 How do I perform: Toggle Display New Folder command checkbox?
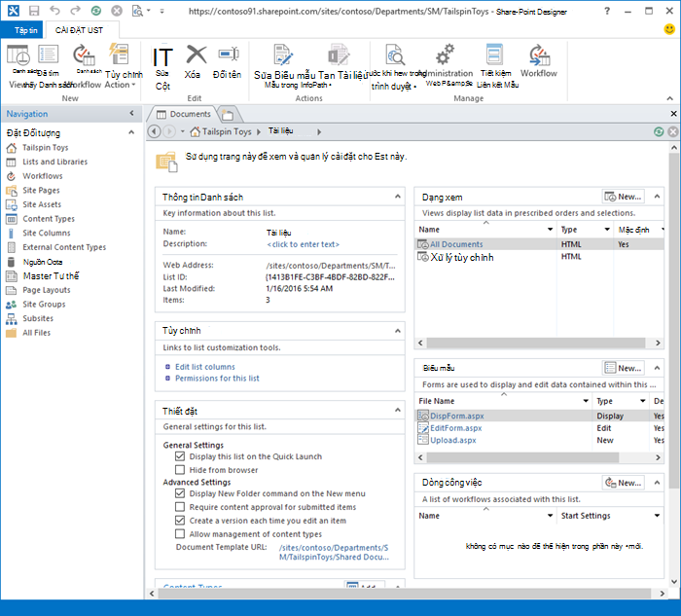pos(180,493)
